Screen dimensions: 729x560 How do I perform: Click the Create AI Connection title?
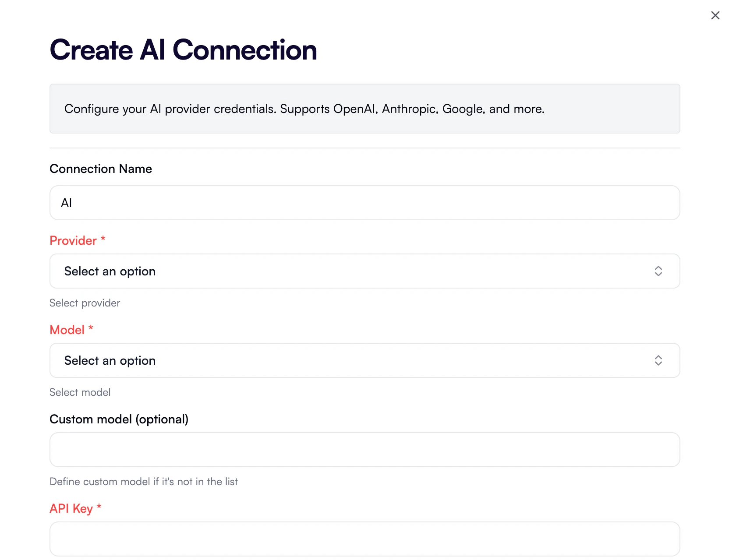point(184,50)
